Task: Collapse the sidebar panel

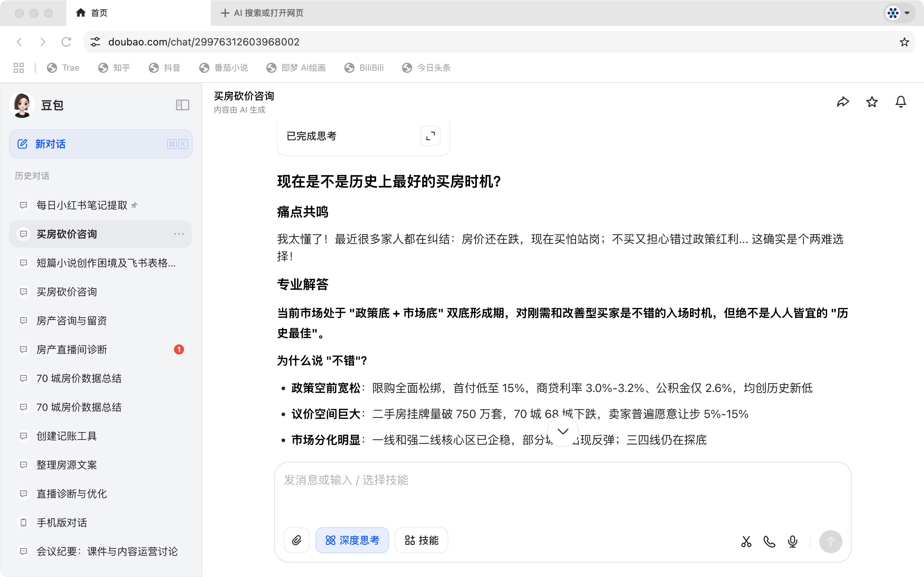Action: pos(182,105)
